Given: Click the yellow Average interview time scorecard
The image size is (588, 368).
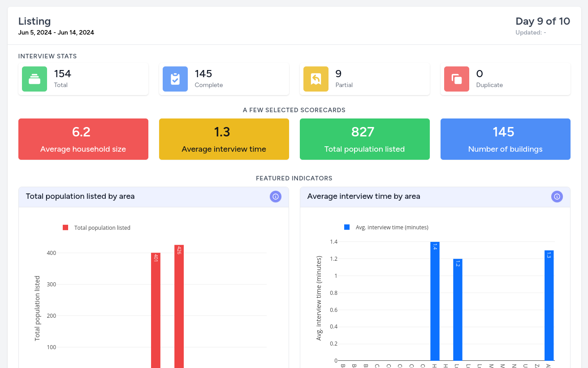Looking at the screenshot, I should tap(224, 139).
